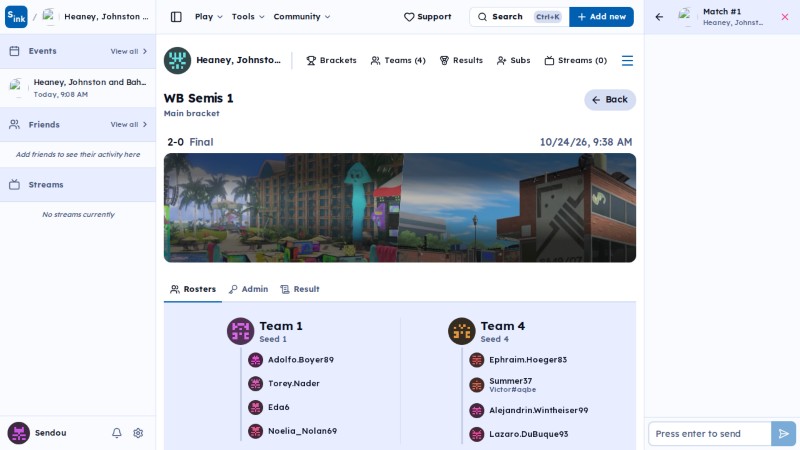Open player Alejandrin.Wintheiser99
800x450 pixels.
click(538, 410)
